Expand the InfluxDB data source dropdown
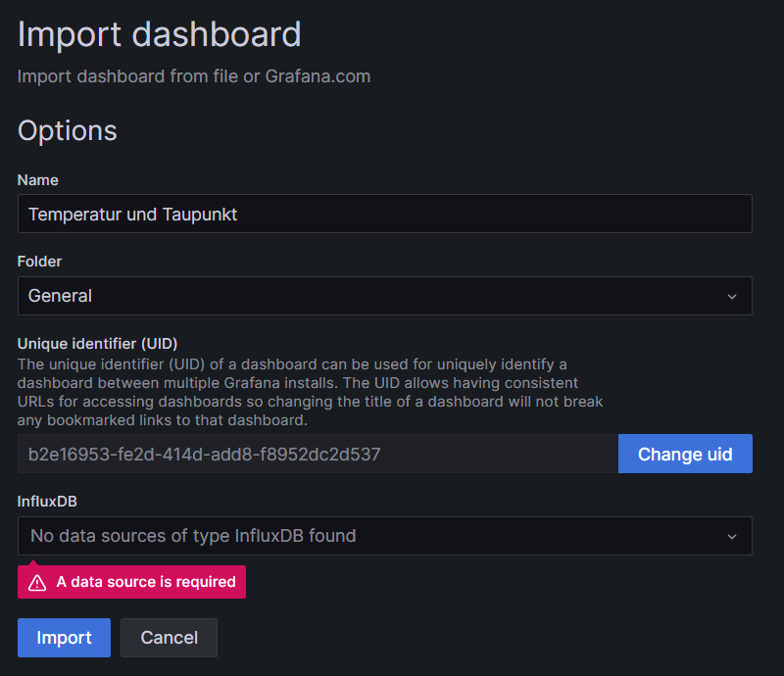The image size is (784, 676). click(385, 536)
